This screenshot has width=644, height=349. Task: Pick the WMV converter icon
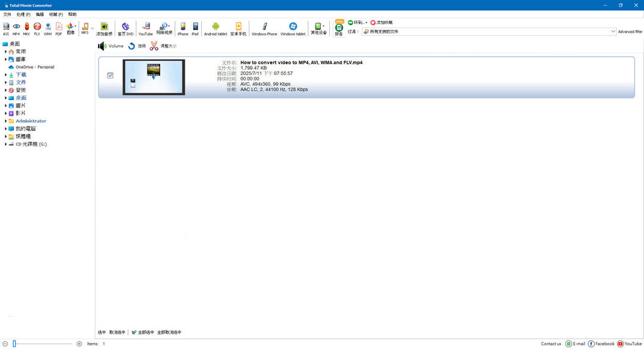[x=48, y=29]
